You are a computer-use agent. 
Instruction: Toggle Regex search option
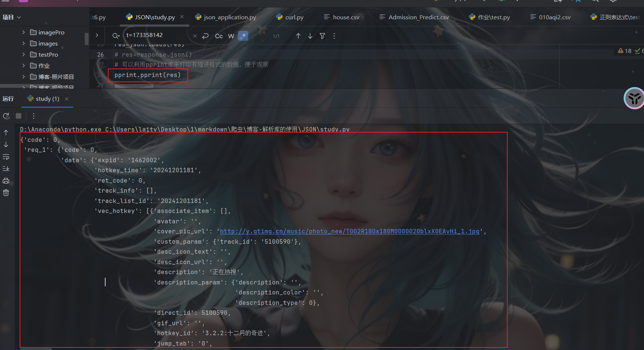coord(243,36)
